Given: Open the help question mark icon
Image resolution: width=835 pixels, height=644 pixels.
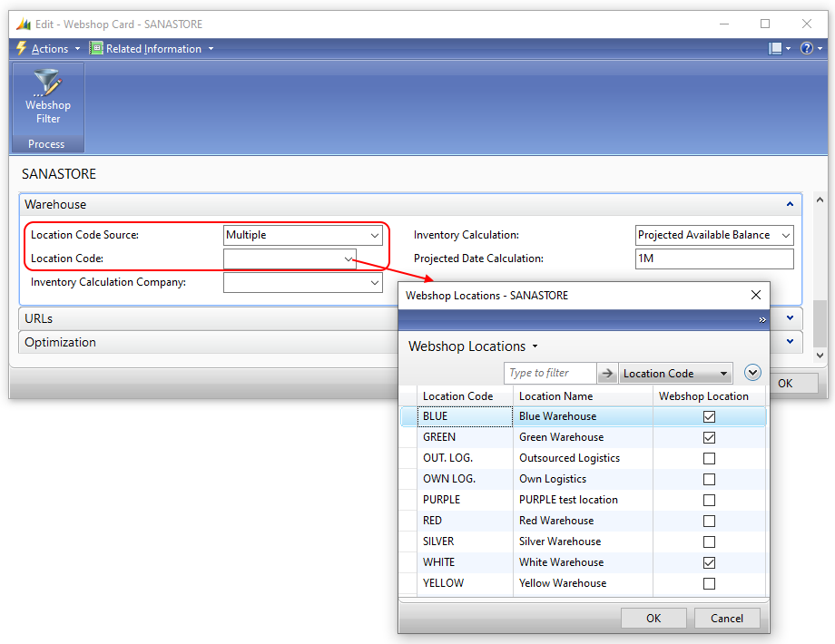Looking at the screenshot, I should click(x=806, y=49).
